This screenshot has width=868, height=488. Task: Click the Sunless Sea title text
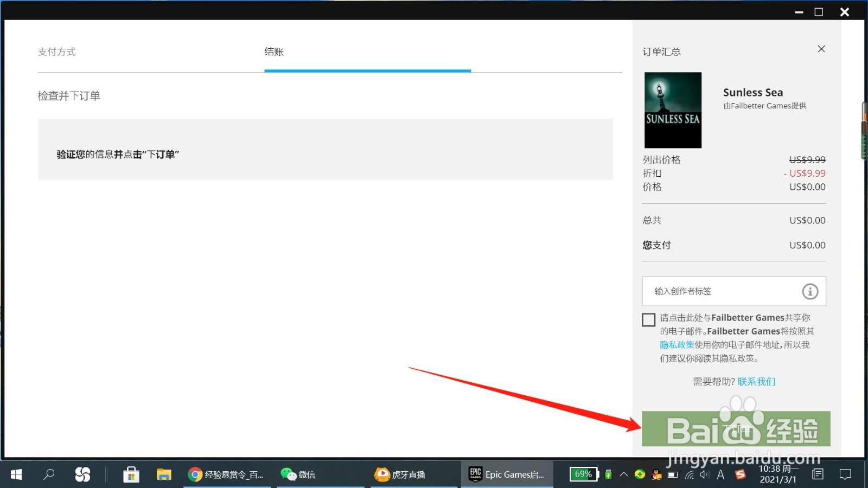coord(753,92)
